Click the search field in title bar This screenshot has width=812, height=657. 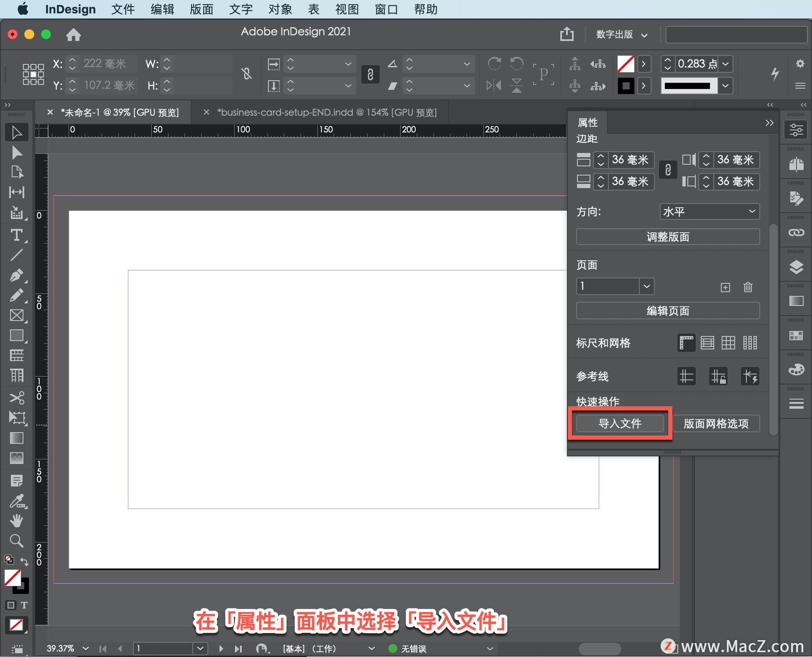click(x=736, y=35)
